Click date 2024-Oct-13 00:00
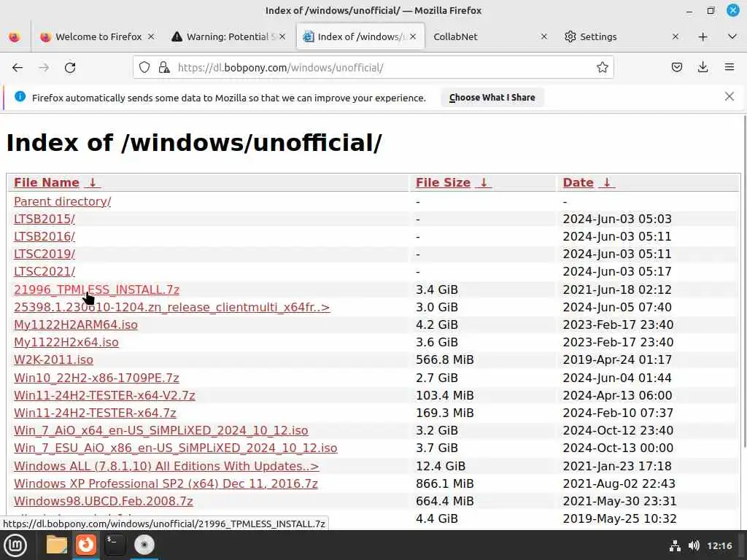Image resolution: width=747 pixels, height=560 pixels. click(618, 448)
